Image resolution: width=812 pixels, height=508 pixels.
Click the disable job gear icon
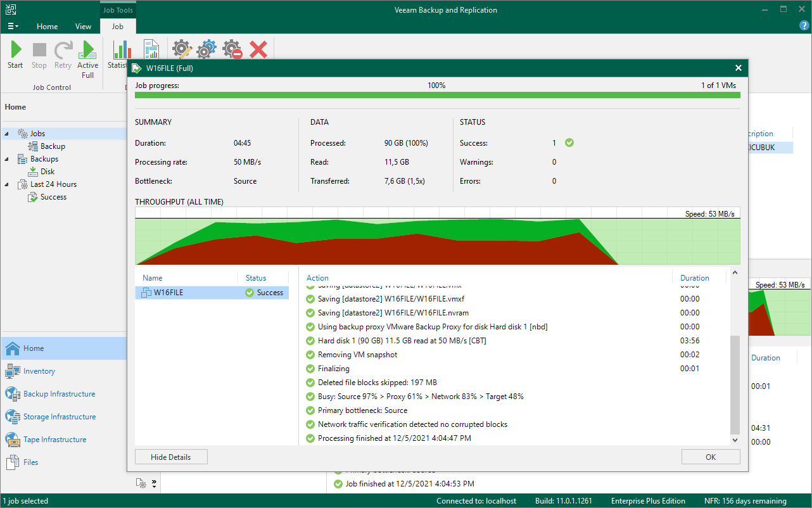pos(232,49)
